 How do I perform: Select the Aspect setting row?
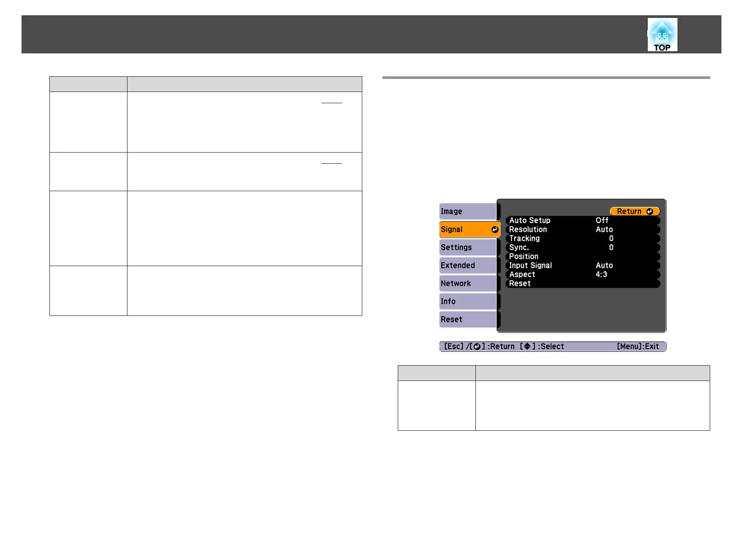click(583, 274)
